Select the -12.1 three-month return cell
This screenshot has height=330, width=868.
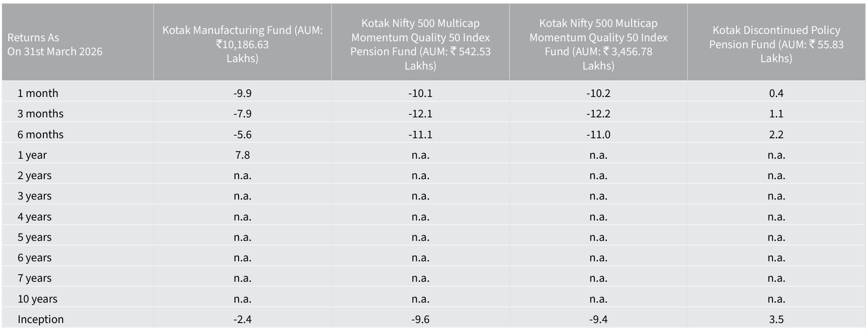coord(420,113)
